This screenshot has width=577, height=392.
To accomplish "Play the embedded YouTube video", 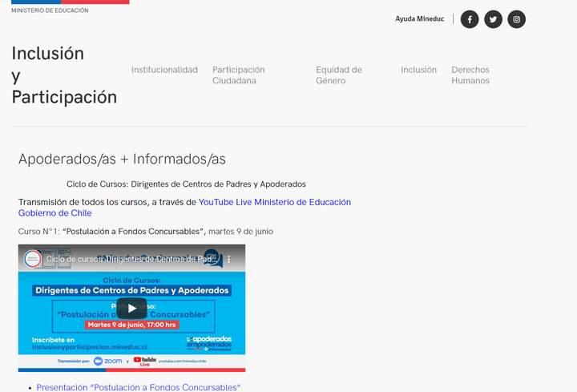I will (x=131, y=308).
